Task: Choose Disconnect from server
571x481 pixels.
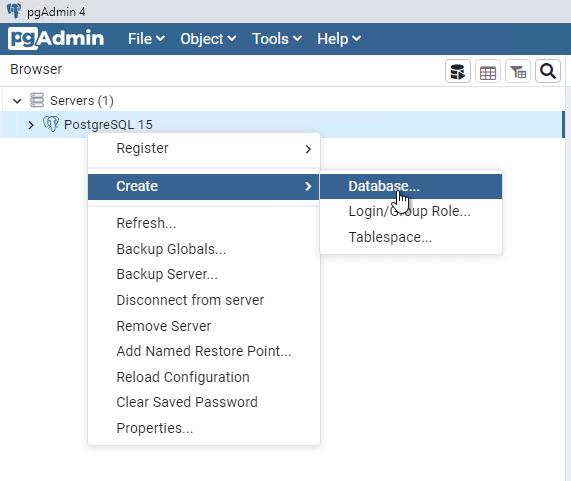Action: click(x=204, y=300)
